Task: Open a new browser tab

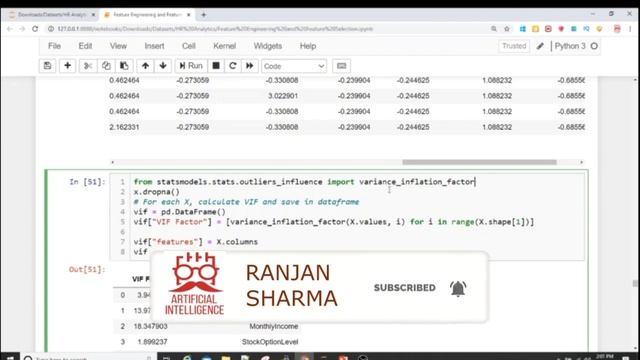Action: pos(203,15)
